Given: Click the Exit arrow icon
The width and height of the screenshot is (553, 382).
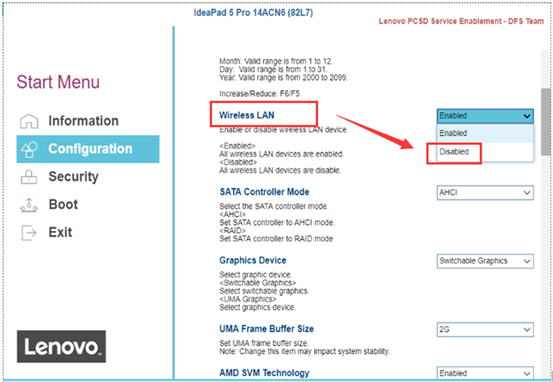Looking at the screenshot, I should [x=29, y=232].
